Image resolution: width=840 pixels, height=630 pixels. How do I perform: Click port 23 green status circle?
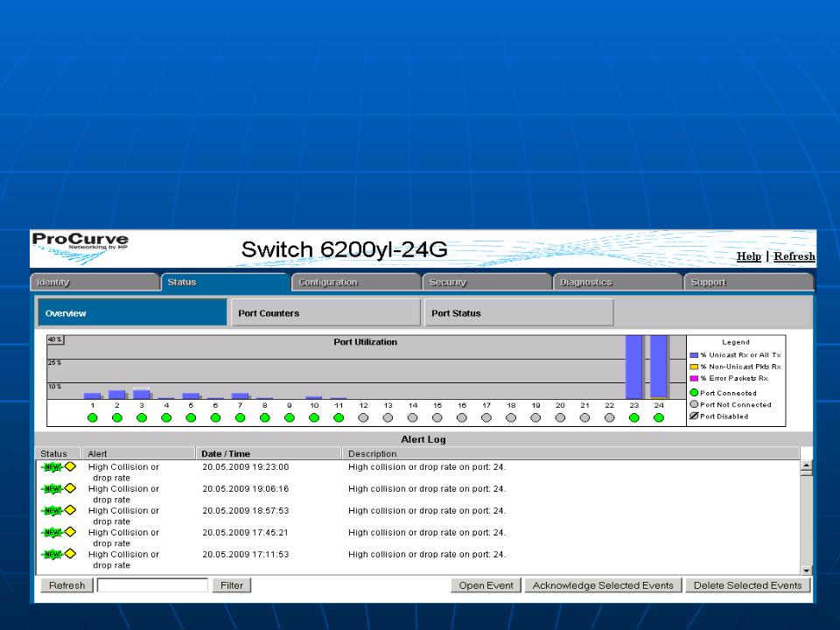pyautogui.click(x=634, y=418)
